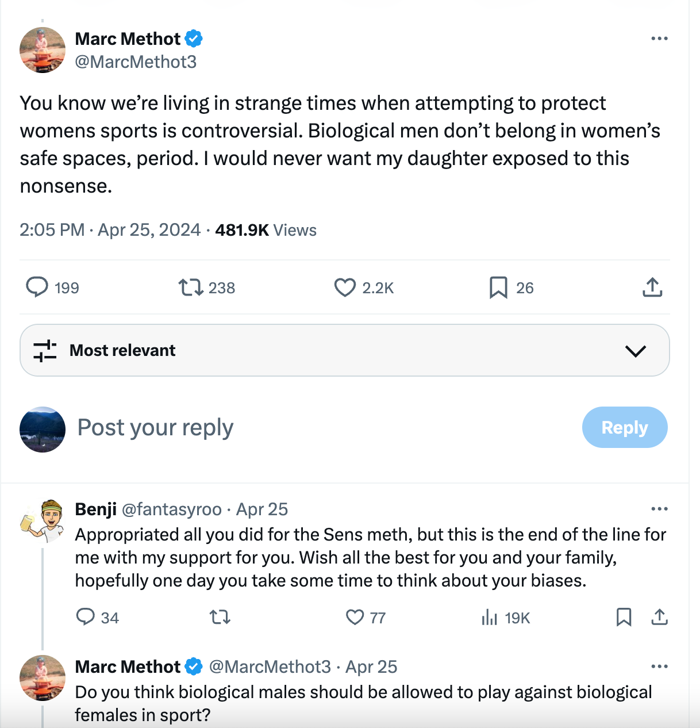Like Benji's reply with 77 likes
Screen dimensions: 700x728
355,617
